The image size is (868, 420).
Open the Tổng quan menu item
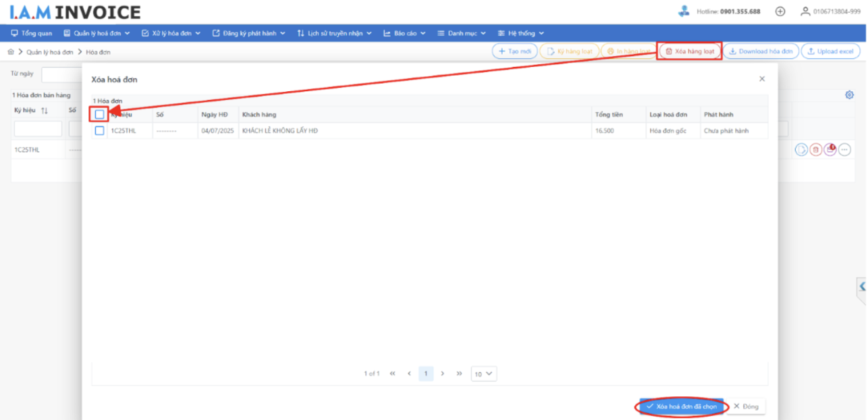(32, 33)
